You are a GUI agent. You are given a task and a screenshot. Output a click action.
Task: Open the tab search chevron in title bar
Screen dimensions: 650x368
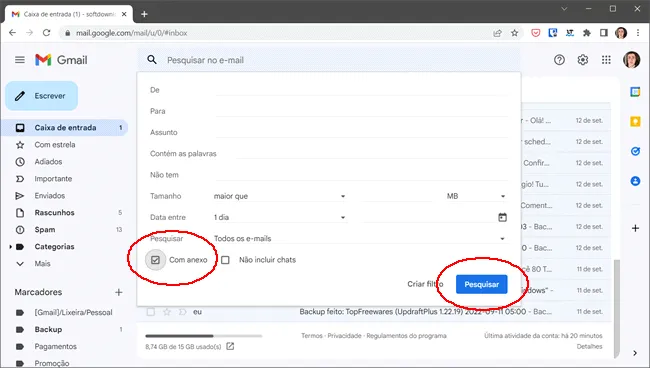coord(564,9)
